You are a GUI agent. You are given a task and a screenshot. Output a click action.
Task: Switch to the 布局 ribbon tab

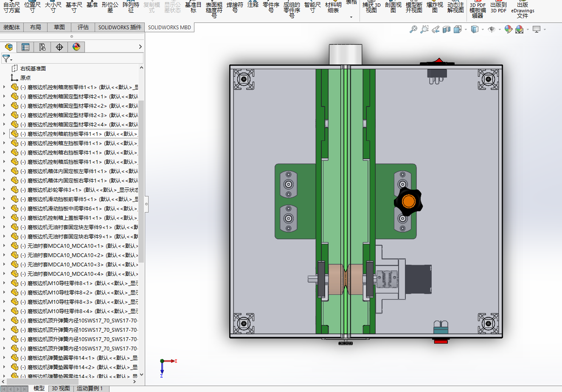[36, 27]
